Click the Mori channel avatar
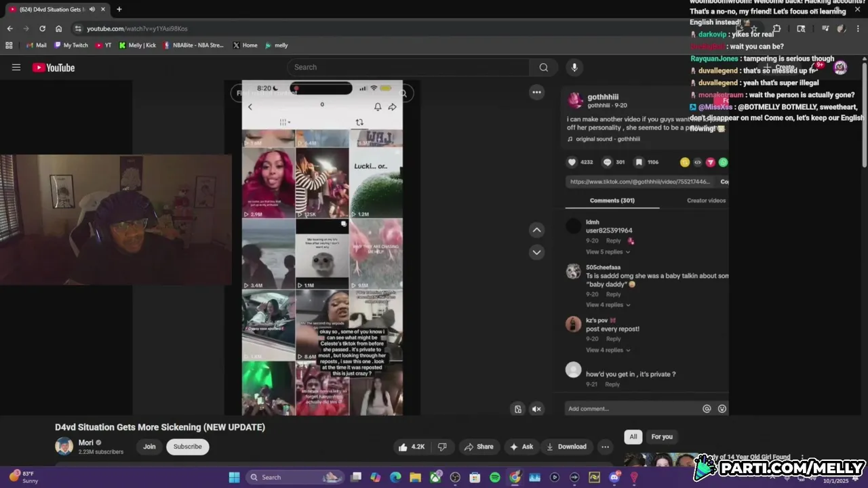The width and height of the screenshot is (868, 488). [x=64, y=447]
